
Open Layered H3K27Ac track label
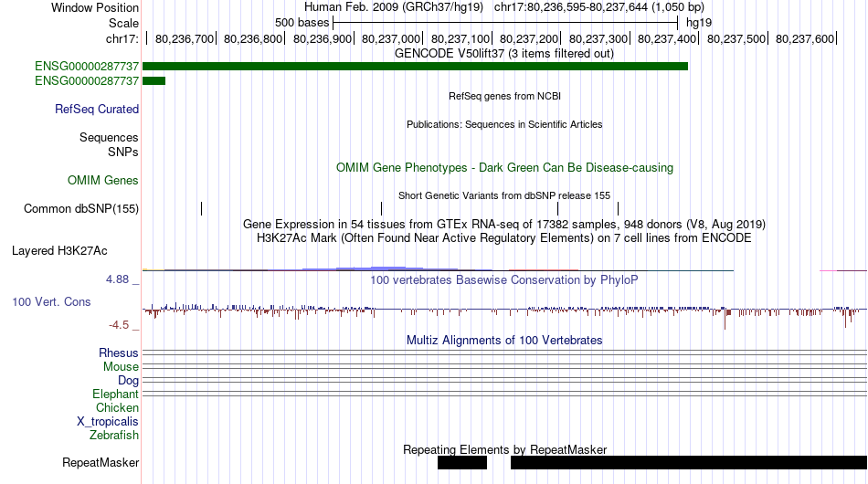pos(59,250)
